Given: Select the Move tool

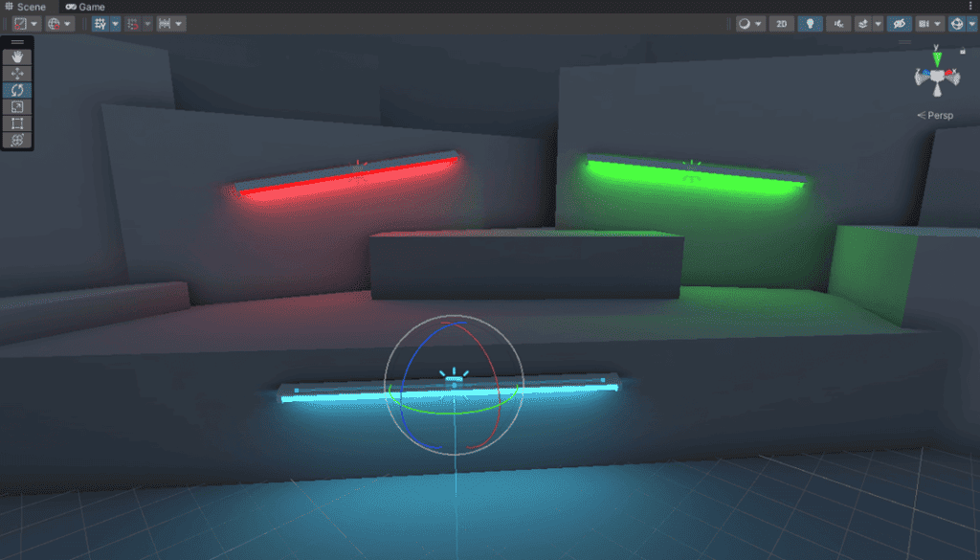Looking at the screenshot, I should [16, 74].
